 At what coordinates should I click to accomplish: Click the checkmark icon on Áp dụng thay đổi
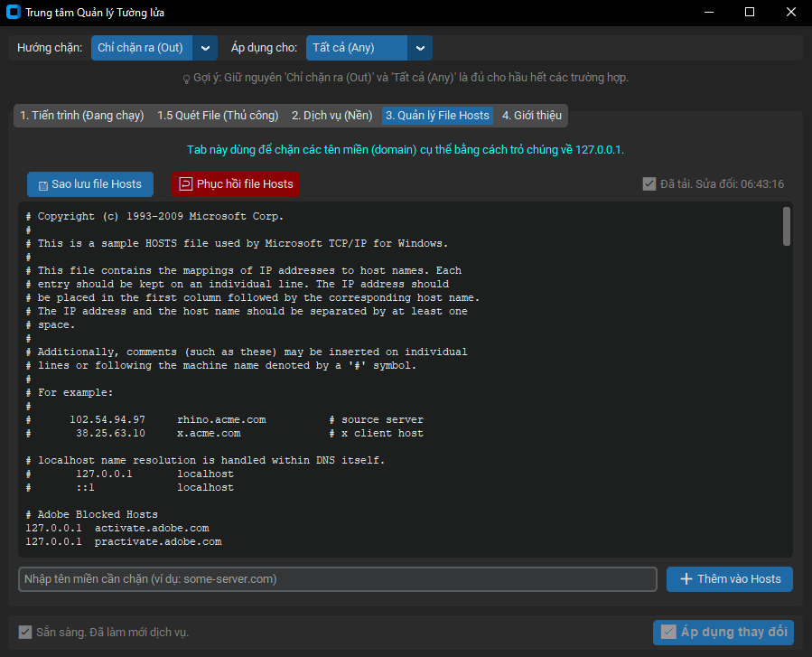pos(668,632)
